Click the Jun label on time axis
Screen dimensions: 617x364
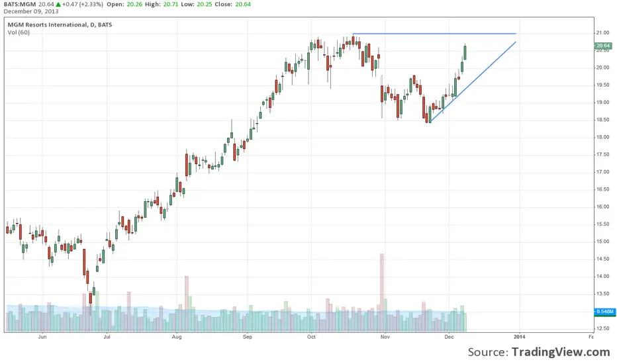(42, 337)
